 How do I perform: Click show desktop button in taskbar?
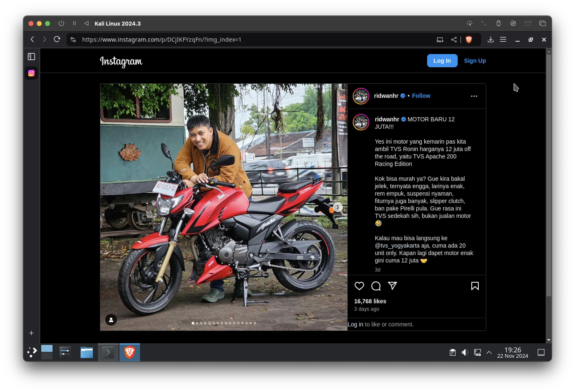click(541, 352)
